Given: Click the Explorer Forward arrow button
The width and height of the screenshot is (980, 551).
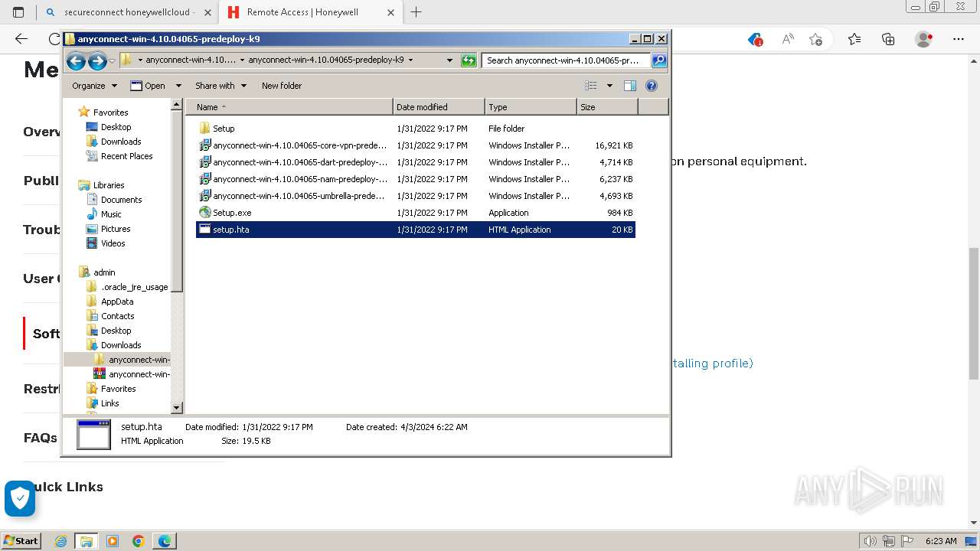Looking at the screenshot, I should click(x=97, y=60).
